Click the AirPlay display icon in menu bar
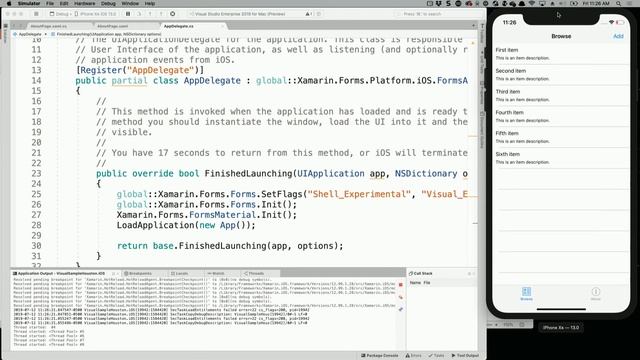 pyautogui.click(x=542, y=3)
